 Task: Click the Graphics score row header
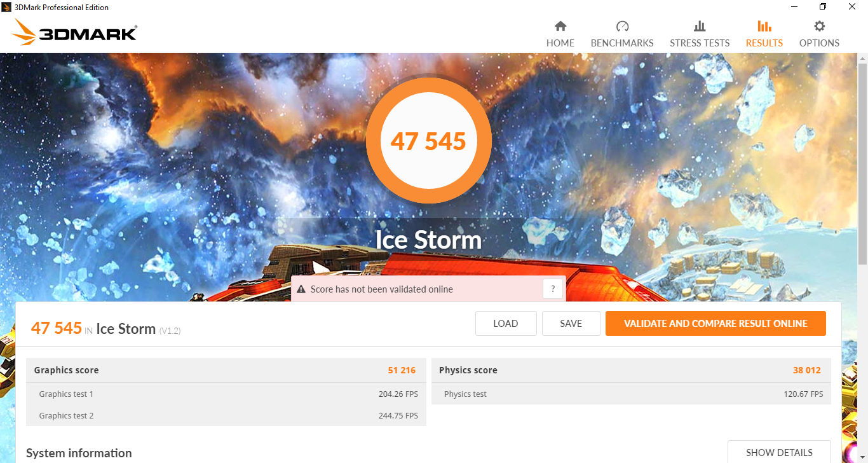pos(226,370)
